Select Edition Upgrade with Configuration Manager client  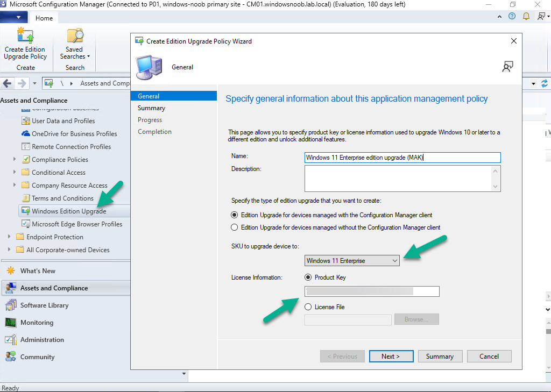coord(235,215)
